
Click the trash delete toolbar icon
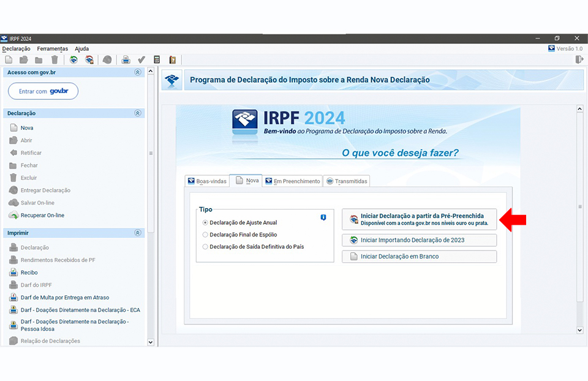tap(55, 59)
